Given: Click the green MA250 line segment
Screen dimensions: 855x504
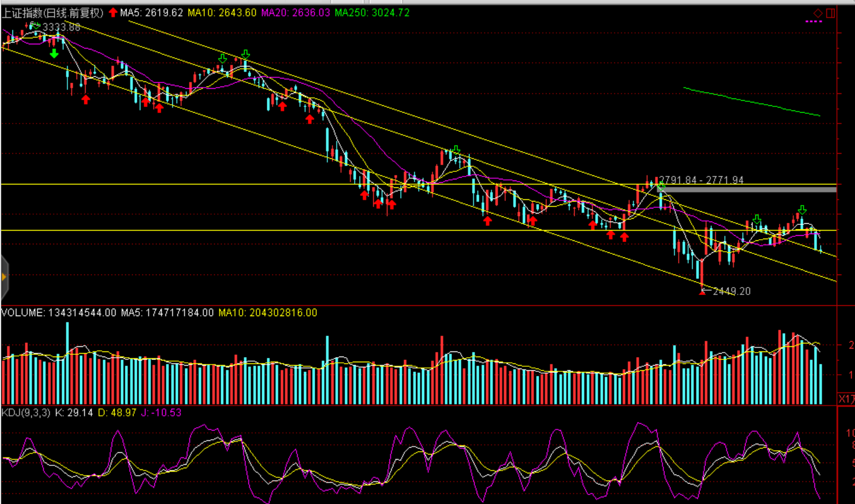Looking at the screenshot, I should click(x=751, y=101).
